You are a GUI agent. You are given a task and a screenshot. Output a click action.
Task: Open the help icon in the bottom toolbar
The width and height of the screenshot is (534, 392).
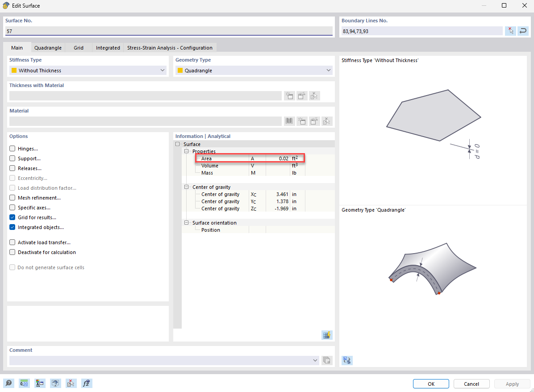9,383
